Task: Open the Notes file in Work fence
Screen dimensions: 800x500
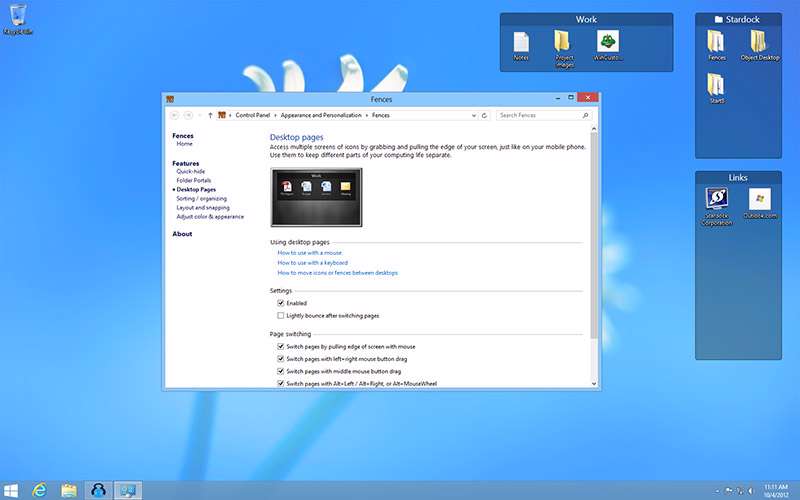Action: pyautogui.click(x=520, y=43)
